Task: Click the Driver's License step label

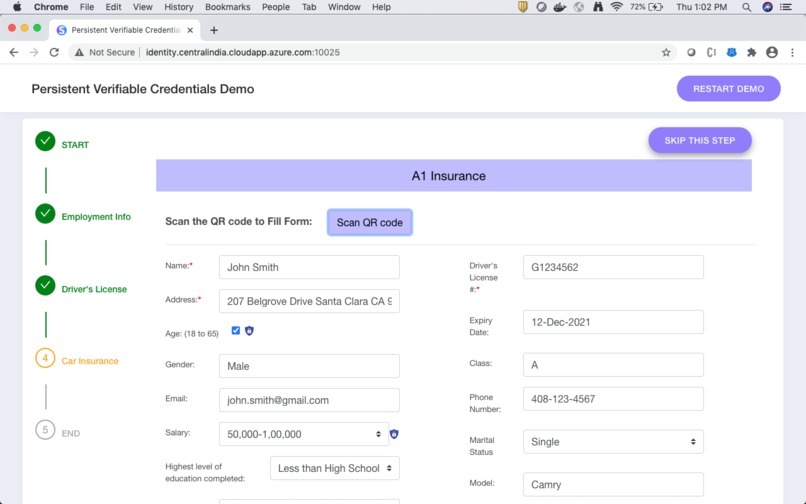Action: pos(94,289)
